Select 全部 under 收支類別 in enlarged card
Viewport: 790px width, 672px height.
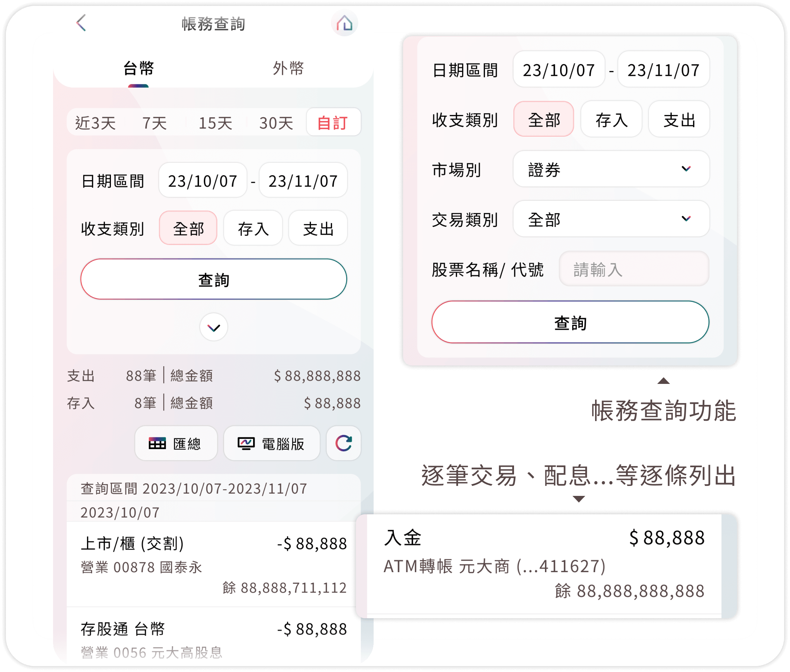[x=543, y=119]
